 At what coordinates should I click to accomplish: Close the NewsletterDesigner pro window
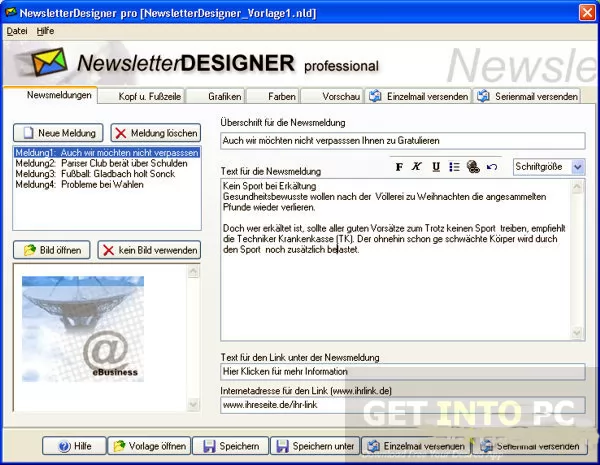click(x=587, y=13)
